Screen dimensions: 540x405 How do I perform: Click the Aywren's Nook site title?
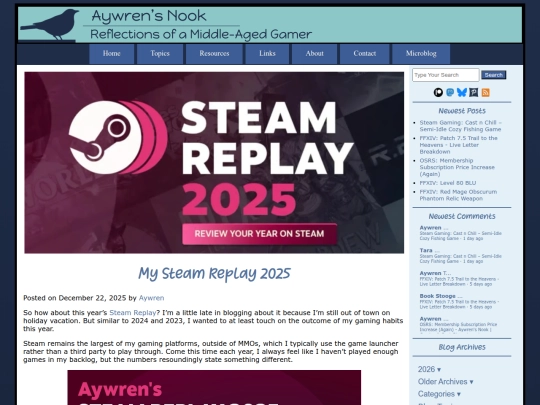(149, 16)
